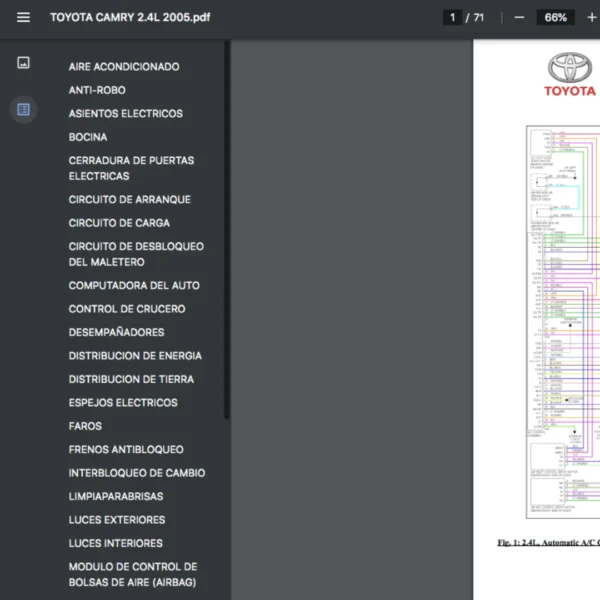
Task: Go to ANTI-ROBO section
Action: pos(97,90)
